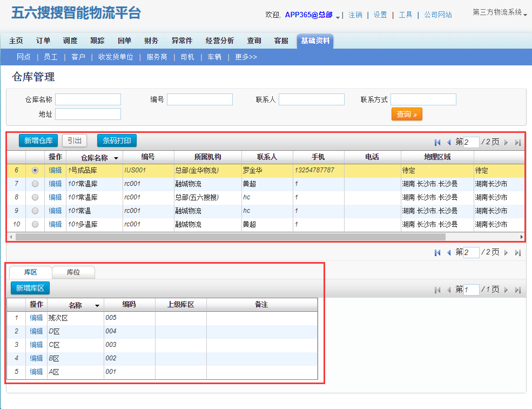
Task: Jump to last page in top warehouse pager
Action: [x=517, y=143]
